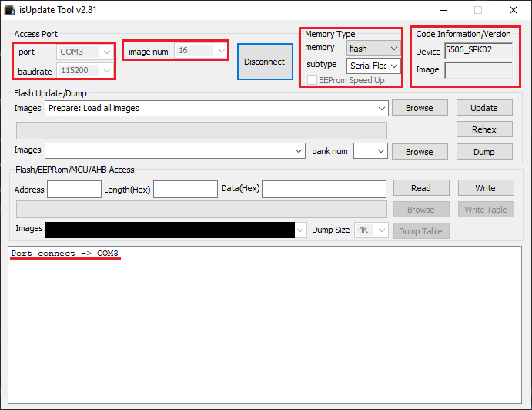Minimize the isUpdate Tool window
532x410 pixels.
443,10
